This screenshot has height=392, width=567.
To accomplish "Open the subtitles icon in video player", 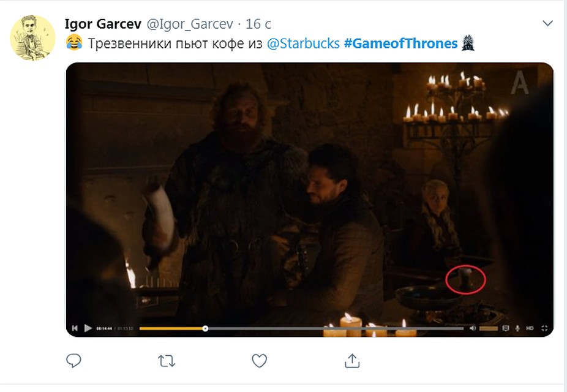I will [506, 328].
